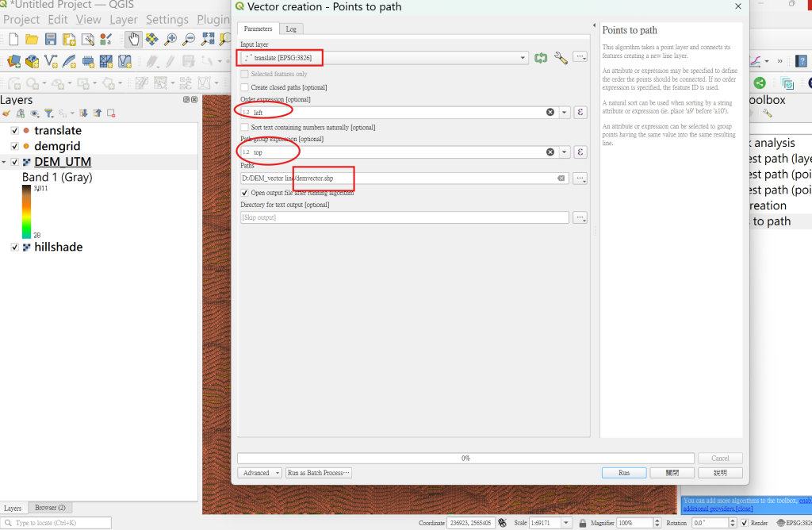
Task: Click the New Shapefile Layer icon
Action: pos(51,62)
